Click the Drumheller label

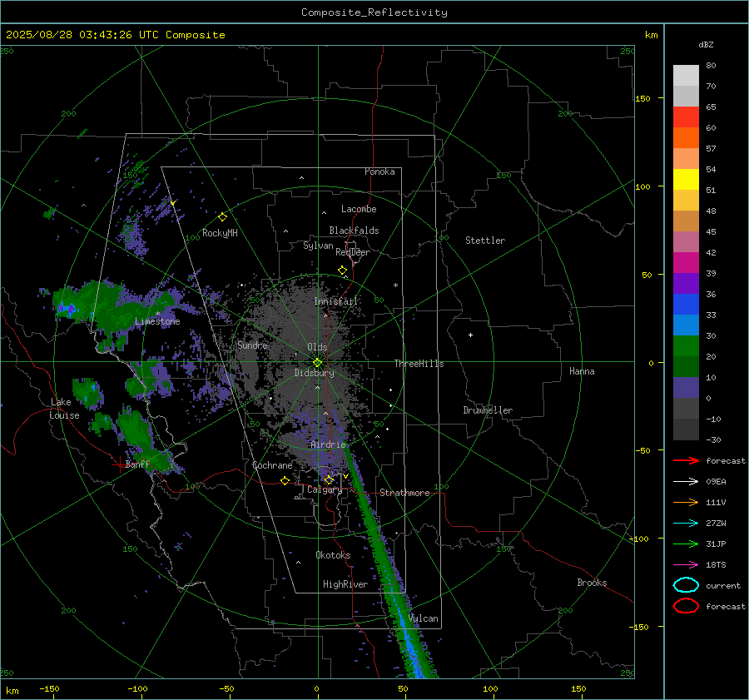coord(488,410)
